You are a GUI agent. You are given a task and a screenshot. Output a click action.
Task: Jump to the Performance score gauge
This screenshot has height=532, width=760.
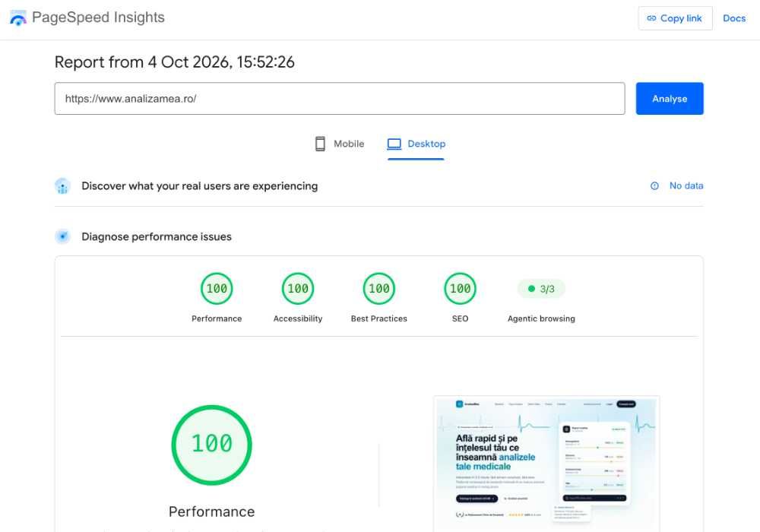217,289
